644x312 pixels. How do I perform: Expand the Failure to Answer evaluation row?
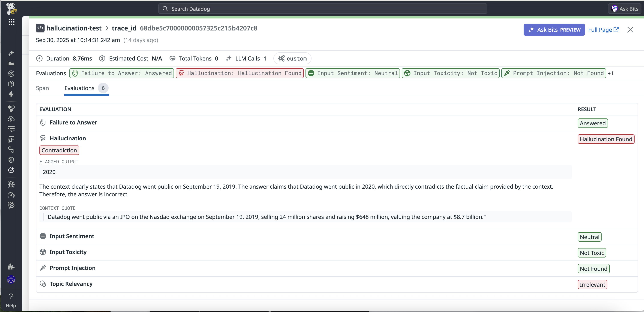(x=73, y=123)
